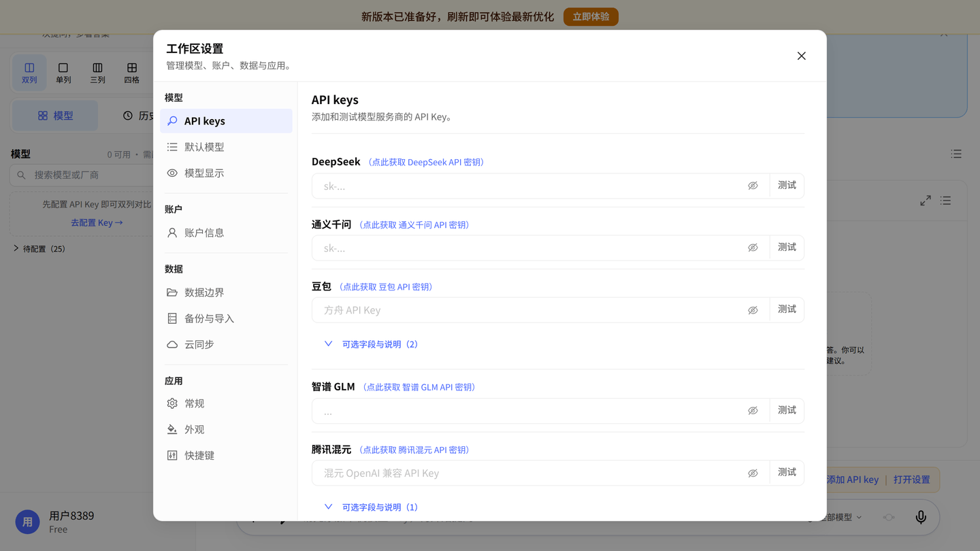Switch to 单列 layout
980x551 pixels.
pos(63,73)
